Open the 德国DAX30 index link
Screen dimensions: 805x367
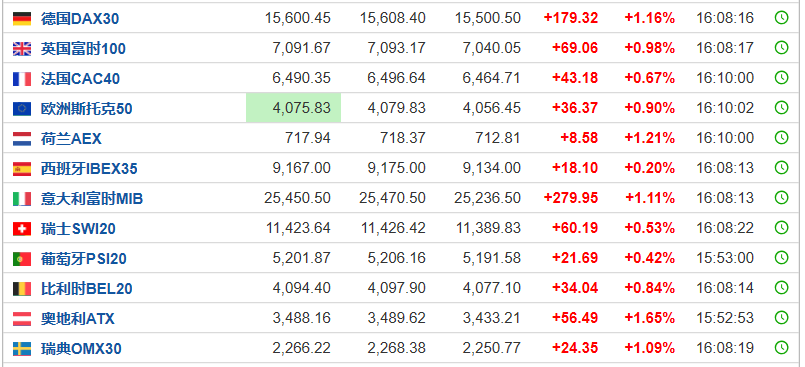(x=80, y=19)
